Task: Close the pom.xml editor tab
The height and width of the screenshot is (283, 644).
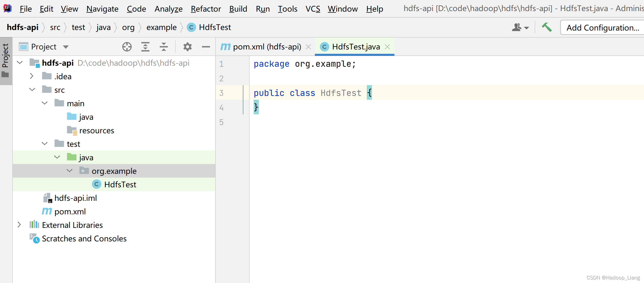Action: [308, 47]
